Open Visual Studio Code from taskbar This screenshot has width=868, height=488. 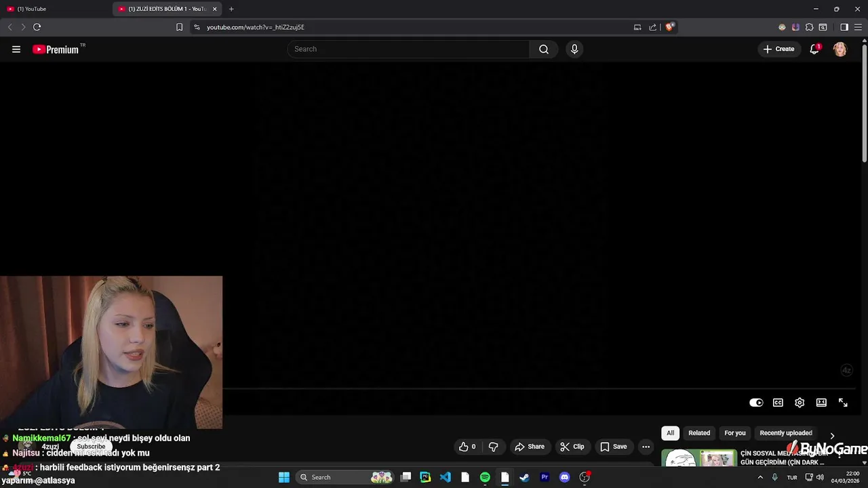(445, 477)
